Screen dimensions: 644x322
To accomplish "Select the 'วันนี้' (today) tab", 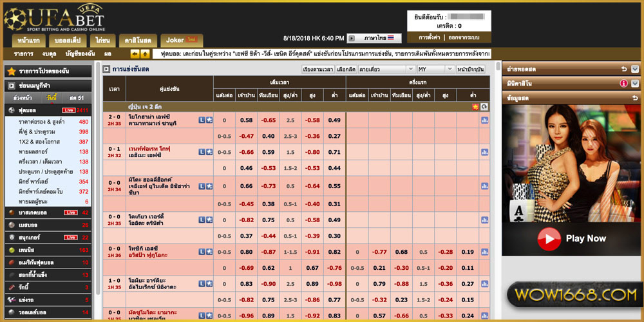I will coord(52,97).
